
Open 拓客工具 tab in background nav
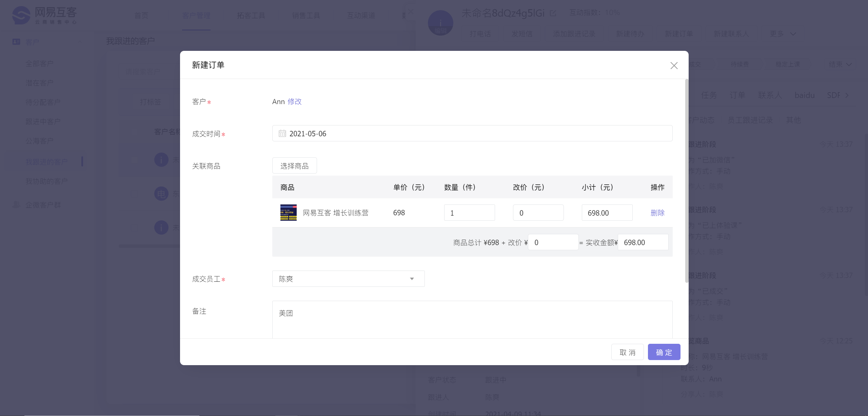click(x=251, y=16)
